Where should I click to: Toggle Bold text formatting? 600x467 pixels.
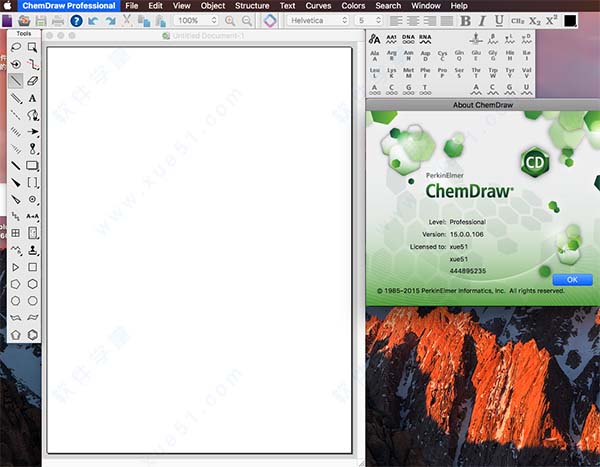465,21
